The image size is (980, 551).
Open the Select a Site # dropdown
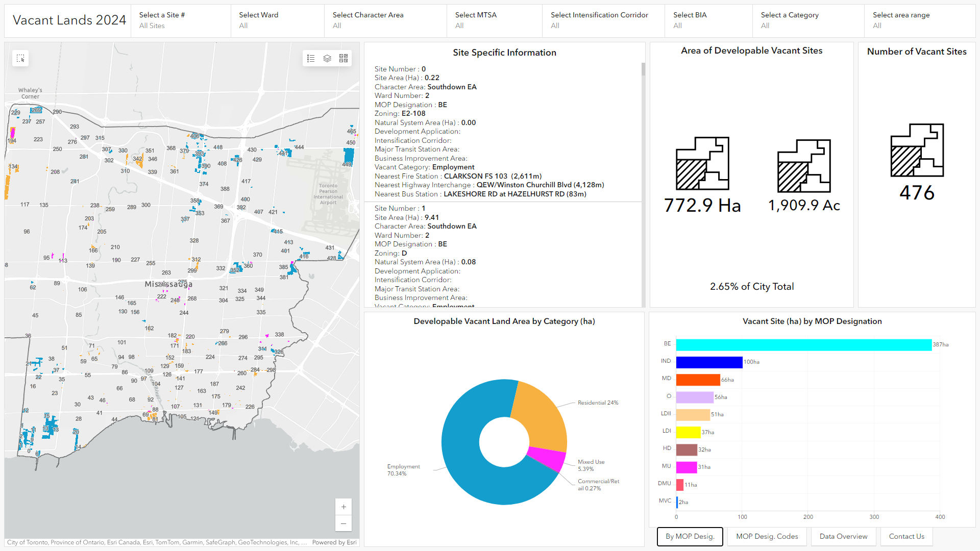click(x=181, y=20)
